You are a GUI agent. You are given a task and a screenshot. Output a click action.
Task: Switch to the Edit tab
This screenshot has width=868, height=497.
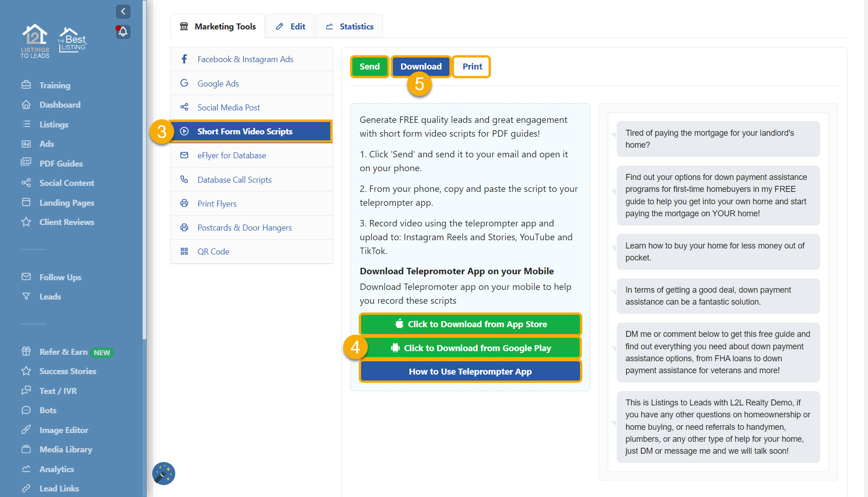[x=290, y=26]
